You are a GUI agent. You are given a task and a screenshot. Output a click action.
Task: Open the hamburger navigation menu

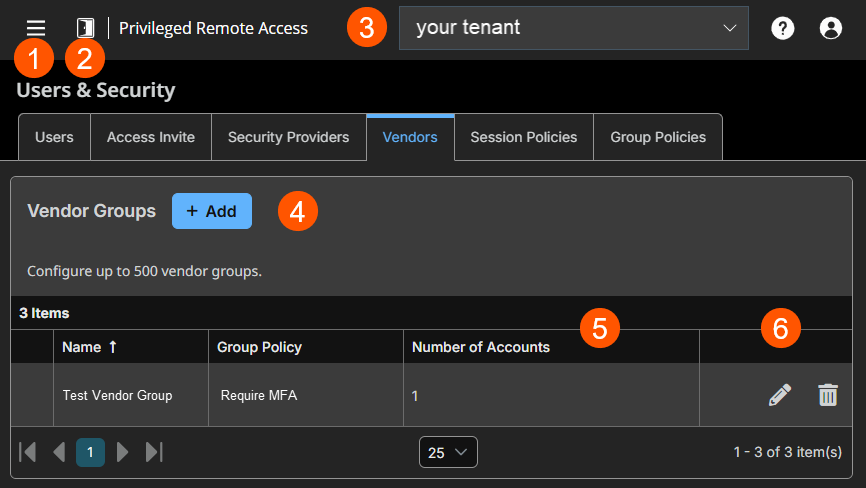pos(36,28)
